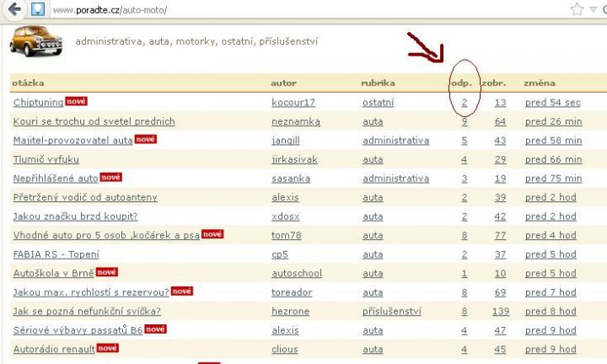This screenshot has width=607, height=364.
Task: Click 'pred 26 min' change link
Action: [x=554, y=121]
